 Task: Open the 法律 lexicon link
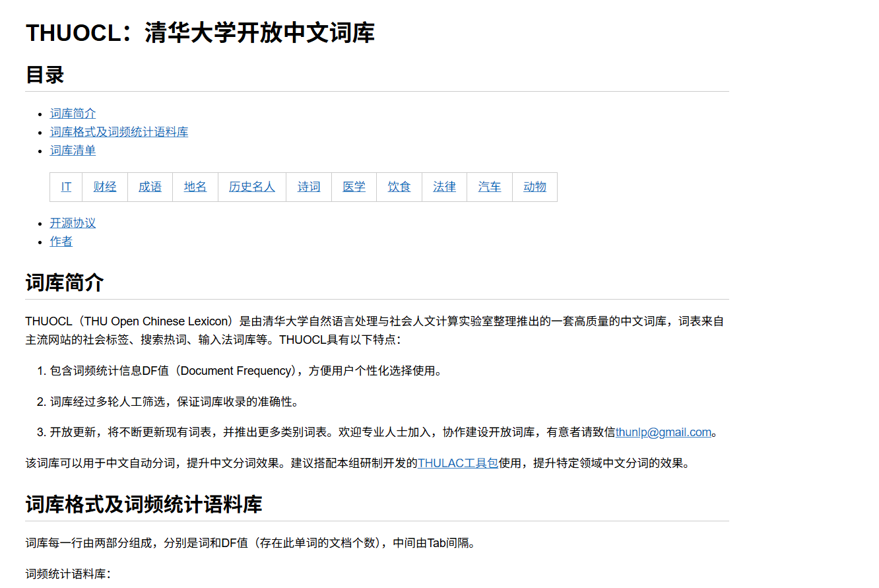444,187
